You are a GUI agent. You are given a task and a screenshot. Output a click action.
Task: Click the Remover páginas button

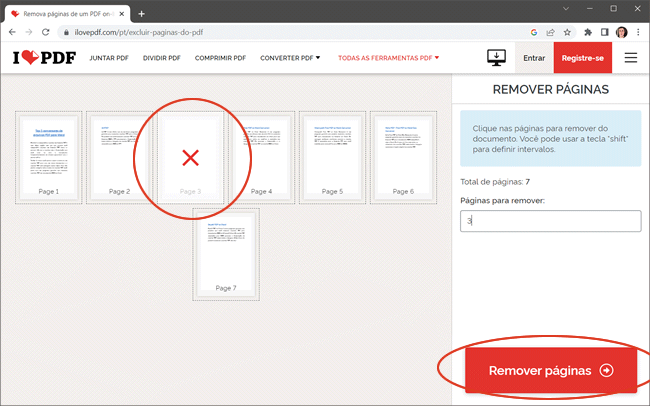coord(551,370)
